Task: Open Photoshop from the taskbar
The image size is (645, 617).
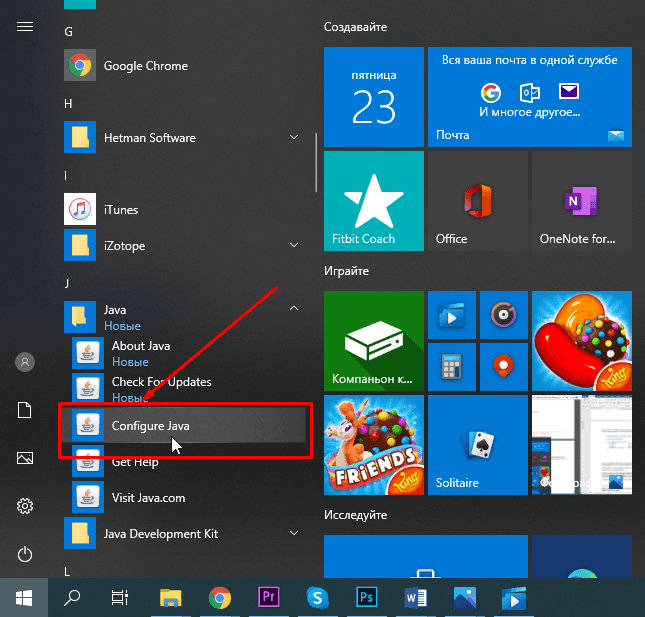Action: tap(366, 598)
